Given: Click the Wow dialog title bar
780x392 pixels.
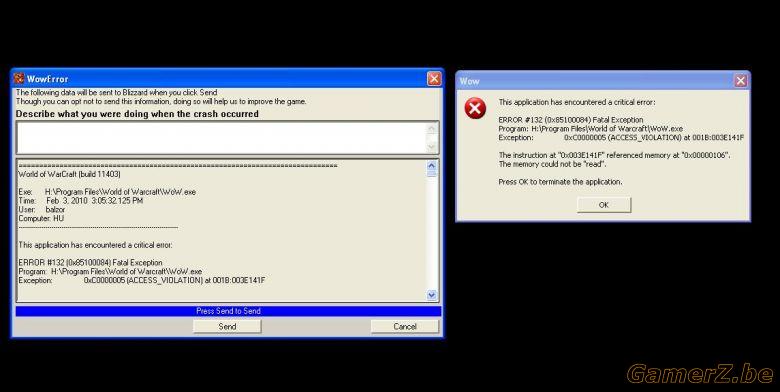Looking at the screenshot, I should pos(603,81).
